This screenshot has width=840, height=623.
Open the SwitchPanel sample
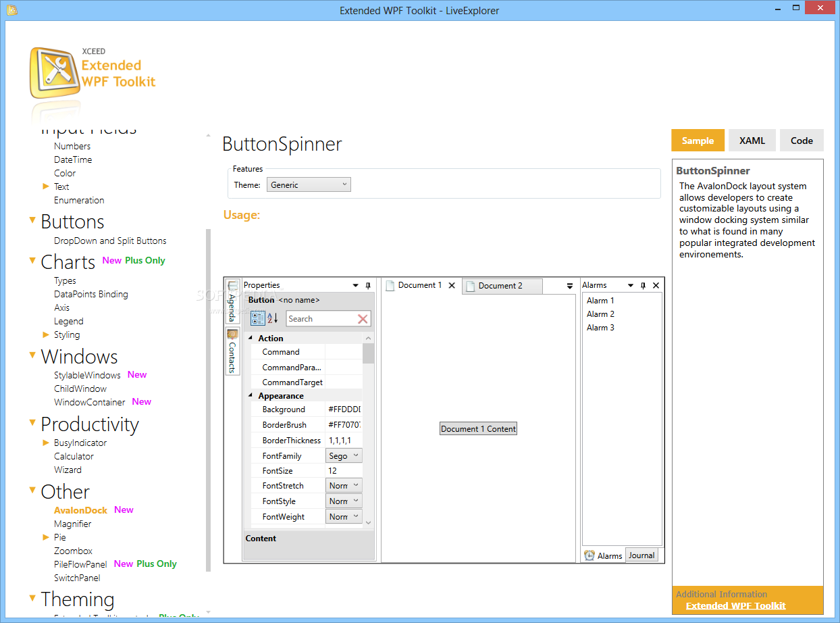77,578
